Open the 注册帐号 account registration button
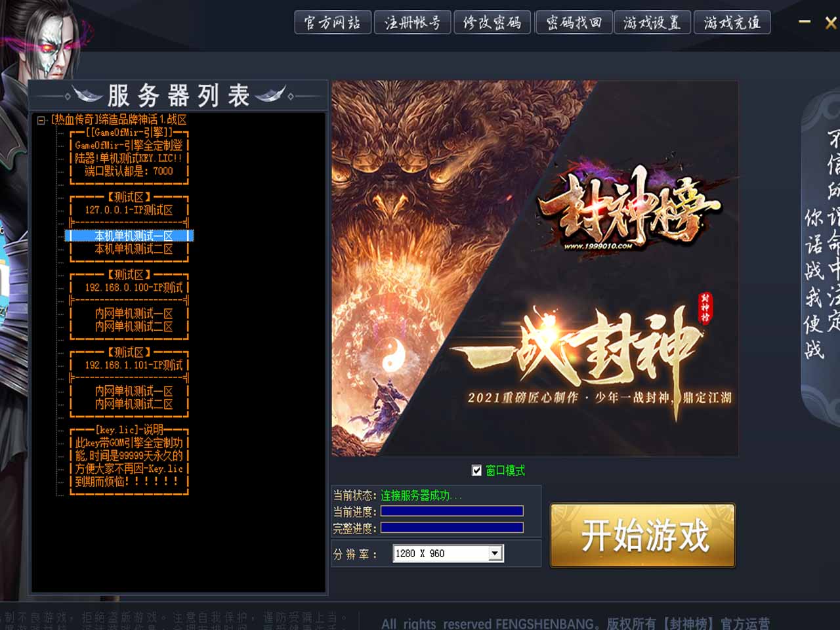840x630 pixels. coord(413,23)
